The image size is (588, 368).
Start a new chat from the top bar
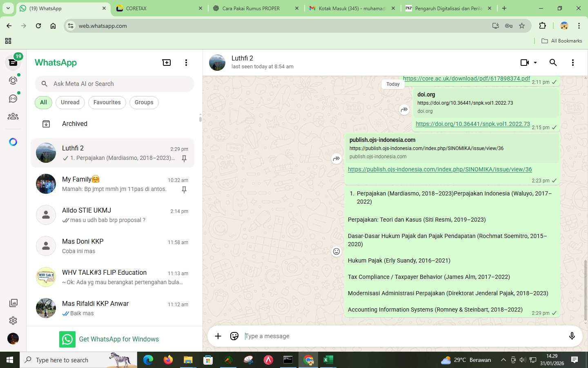[x=166, y=62]
